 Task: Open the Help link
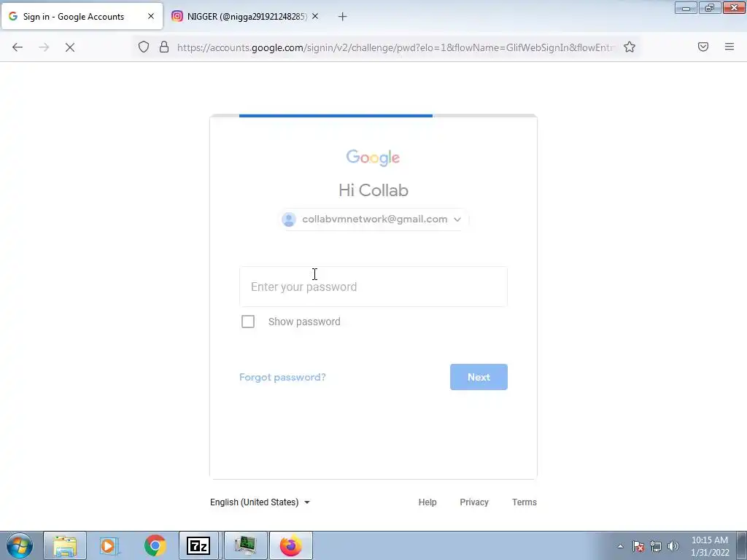coord(427,502)
